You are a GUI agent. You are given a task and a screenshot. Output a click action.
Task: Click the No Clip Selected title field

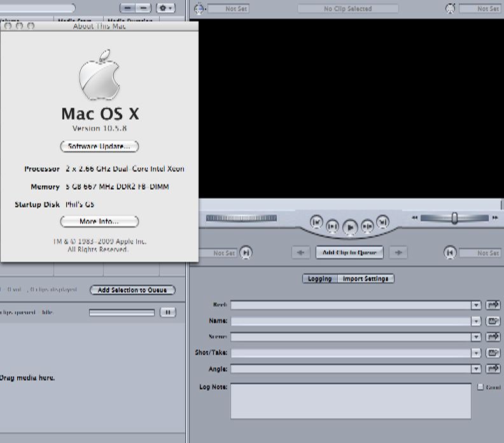[348, 9]
